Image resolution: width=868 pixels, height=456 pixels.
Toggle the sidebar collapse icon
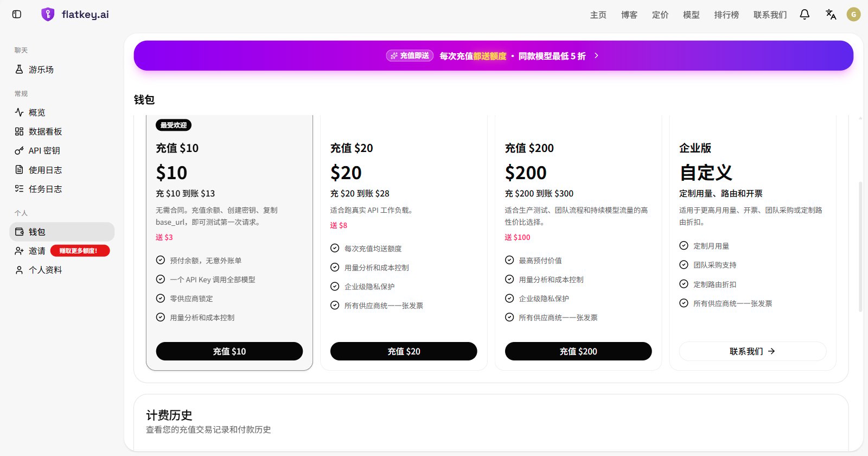tap(17, 15)
